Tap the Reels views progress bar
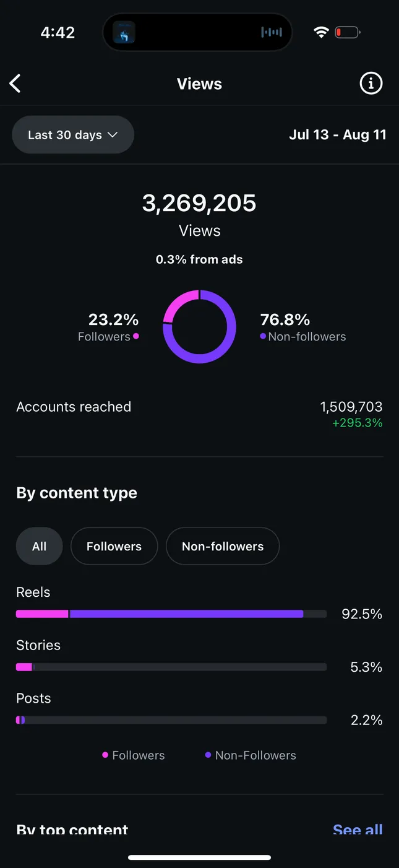Image resolution: width=399 pixels, height=868 pixels. pyautogui.click(x=171, y=614)
